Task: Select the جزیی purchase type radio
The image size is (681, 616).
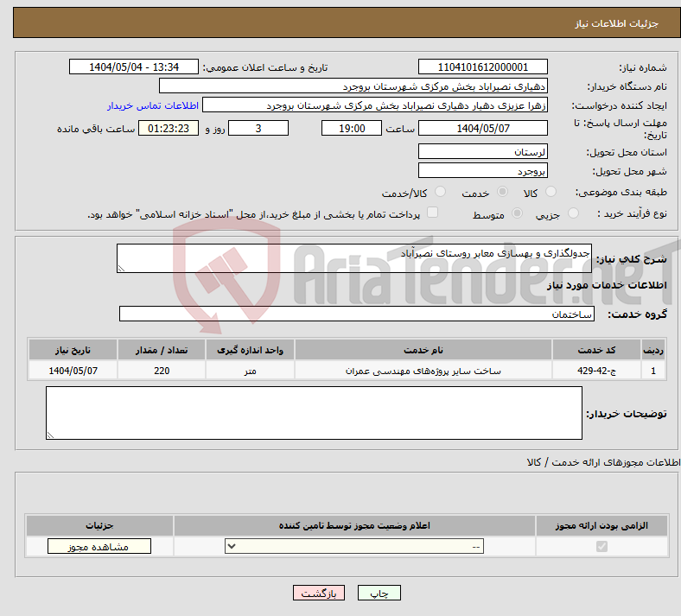Action: point(573,213)
